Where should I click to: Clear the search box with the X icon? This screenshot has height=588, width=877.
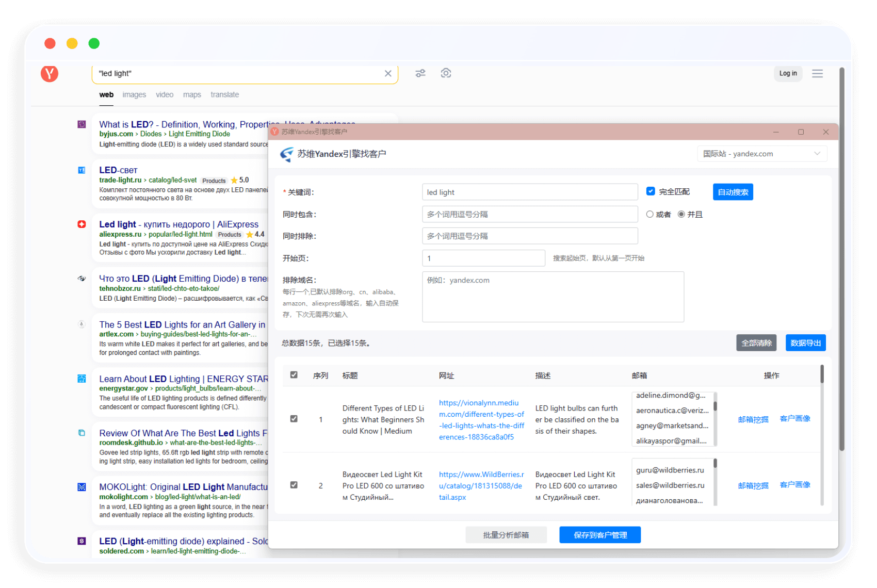coord(388,74)
